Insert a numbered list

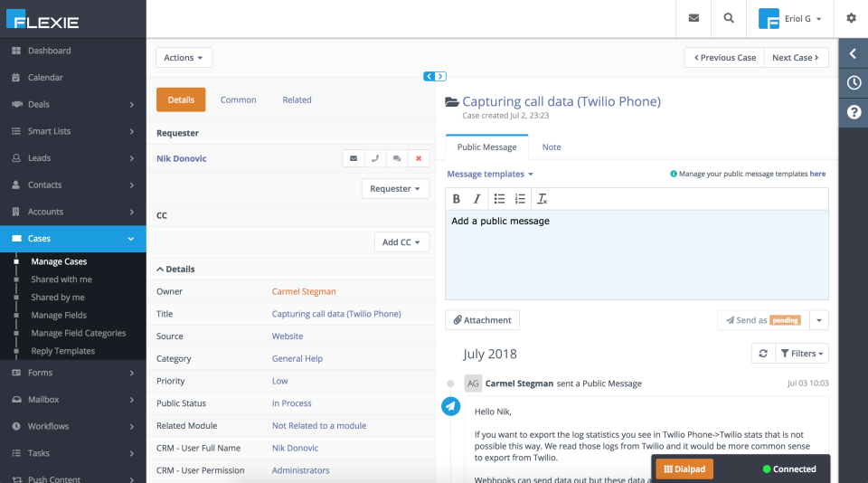520,199
